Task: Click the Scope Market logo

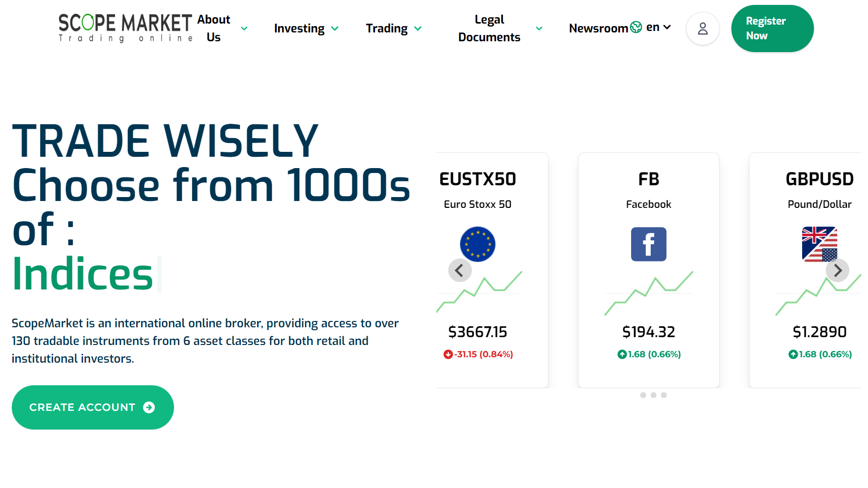Action: point(125,29)
